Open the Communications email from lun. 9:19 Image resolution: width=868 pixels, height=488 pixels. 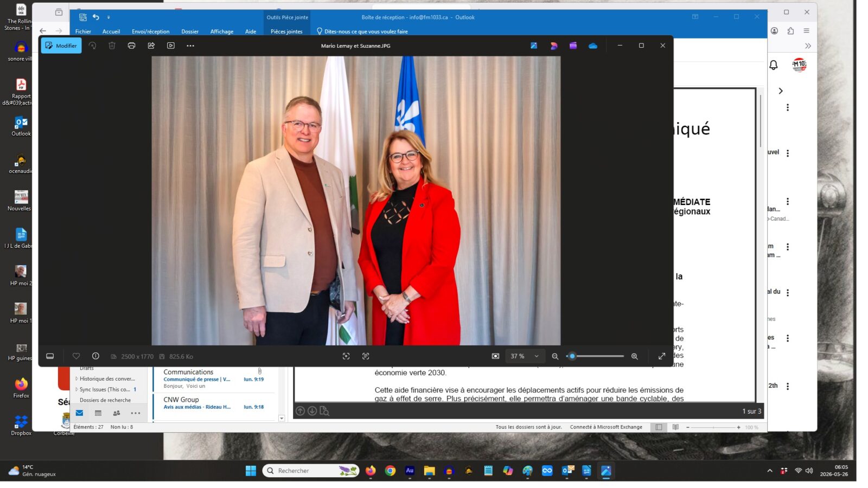(x=214, y=379)
